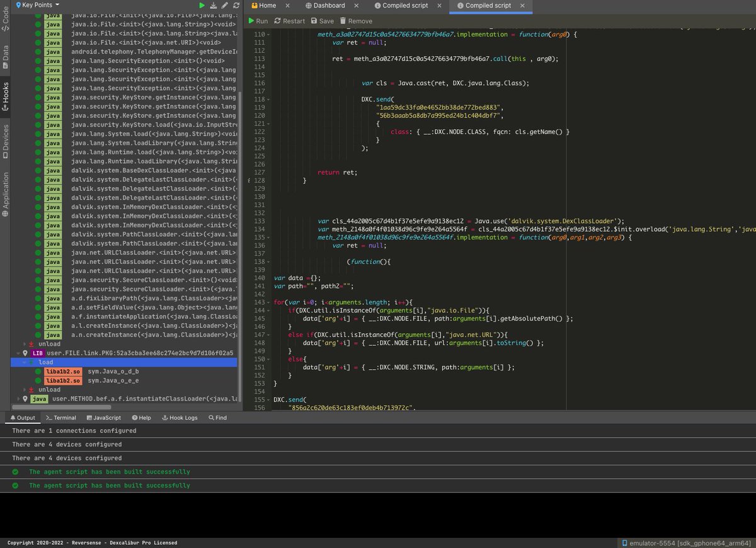Run the compiled script
The width and height of the screenshot is (756, 548).
[258, 21]
